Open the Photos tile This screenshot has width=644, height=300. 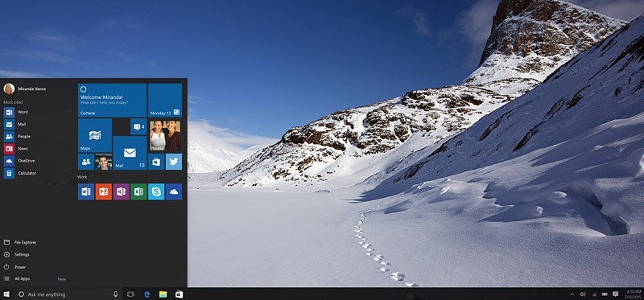pos(165,135)
